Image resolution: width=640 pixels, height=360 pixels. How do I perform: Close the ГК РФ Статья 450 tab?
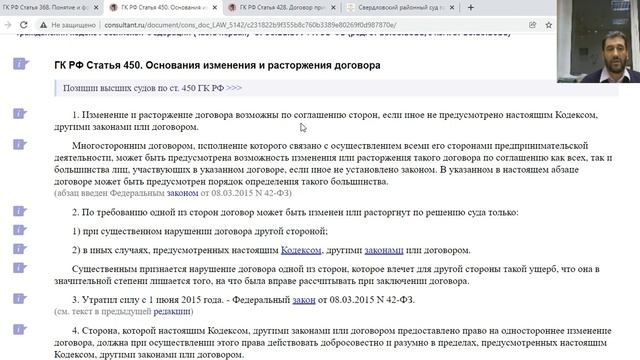coord(215,7)
